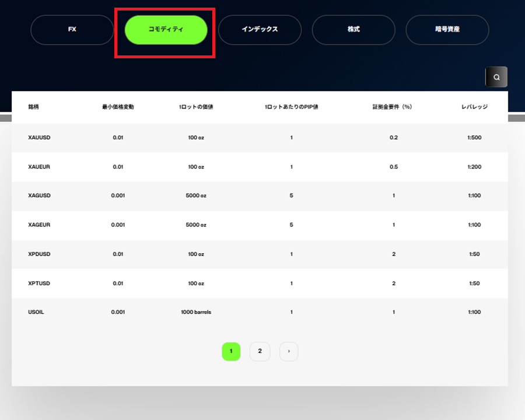Open the search magnifier icon
The image size is (525, 420).
[496, 77]
